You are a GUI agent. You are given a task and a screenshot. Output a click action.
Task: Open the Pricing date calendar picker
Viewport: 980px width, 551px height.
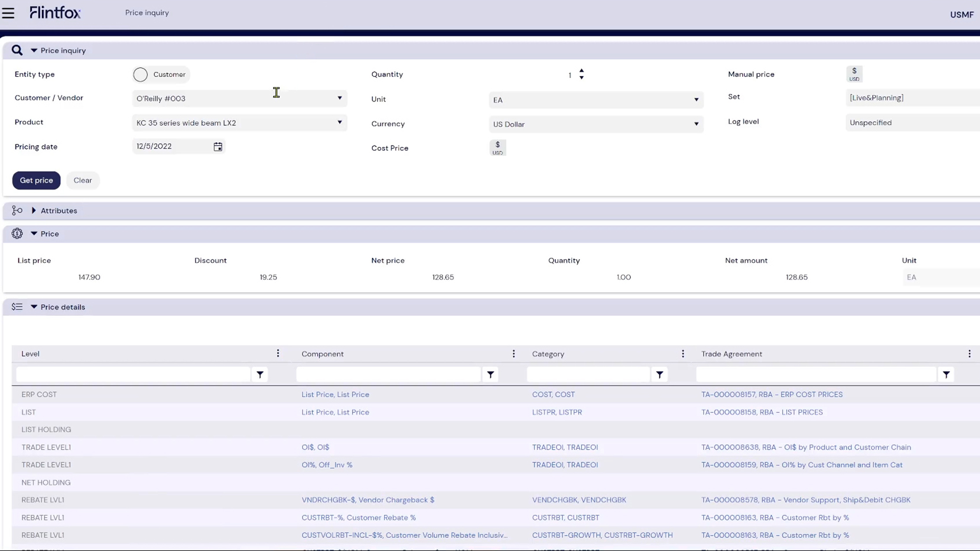point(218,147)
